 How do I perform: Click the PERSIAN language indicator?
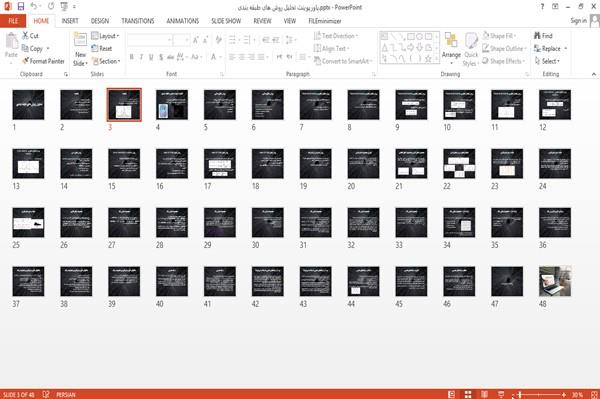coord(66,394)
